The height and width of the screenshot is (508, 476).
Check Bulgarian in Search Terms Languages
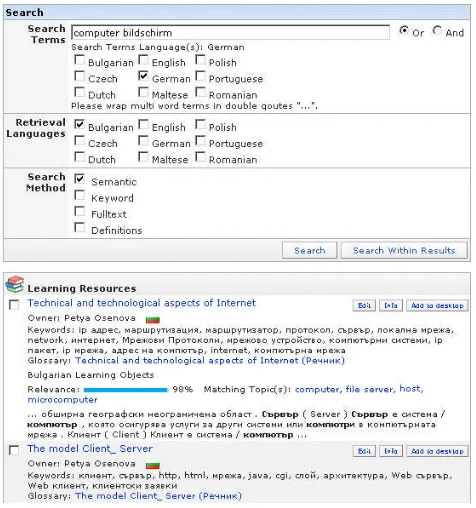click(79, 60)
